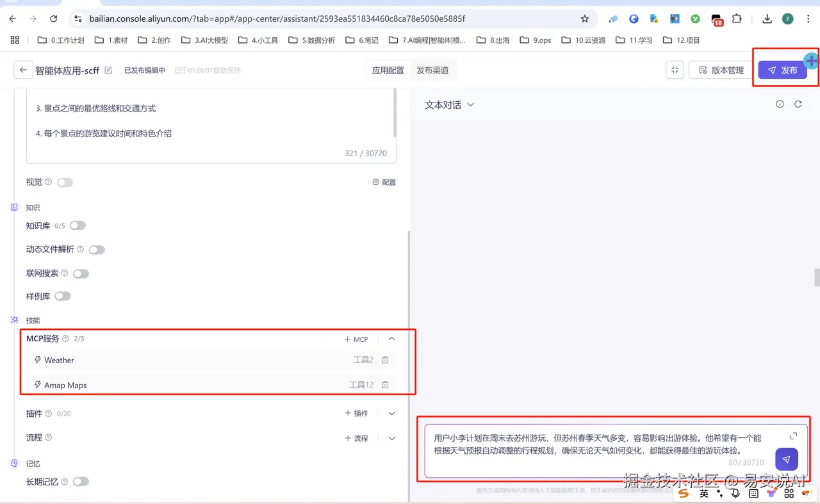Bookmark this page with the star
This screenshot has width=820, height=504.
pyautogui.click(x=584, y=19)
